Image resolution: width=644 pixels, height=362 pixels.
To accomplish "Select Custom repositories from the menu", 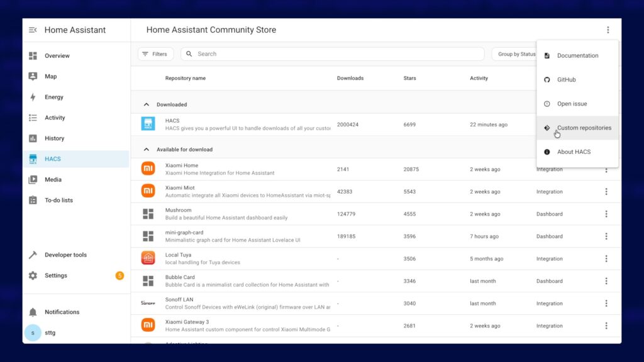I will pyautogui.click(x=584, y=128).
